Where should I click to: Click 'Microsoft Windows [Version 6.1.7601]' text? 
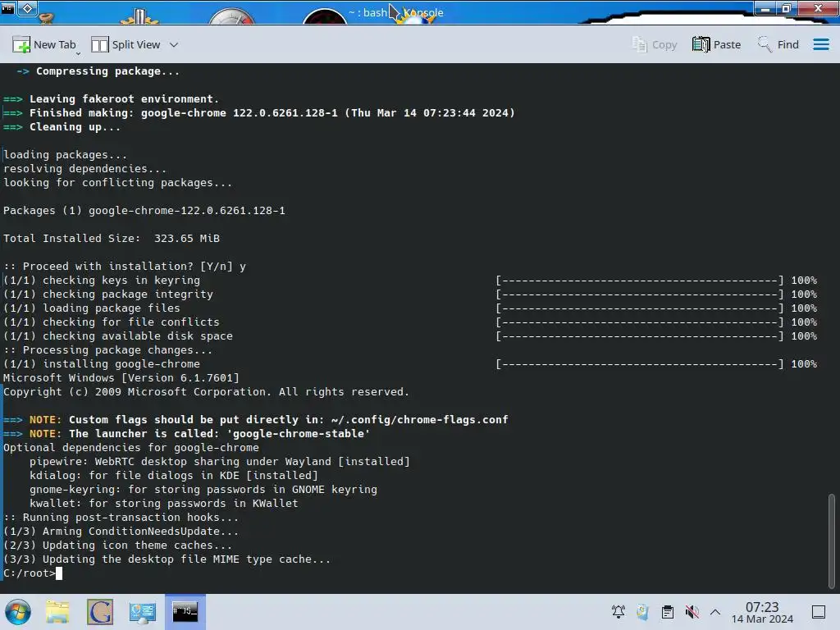(121, 377)
